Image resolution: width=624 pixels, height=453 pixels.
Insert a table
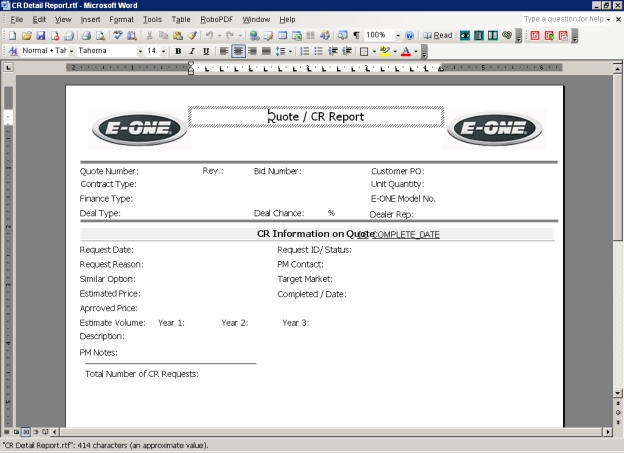(283, 35)
